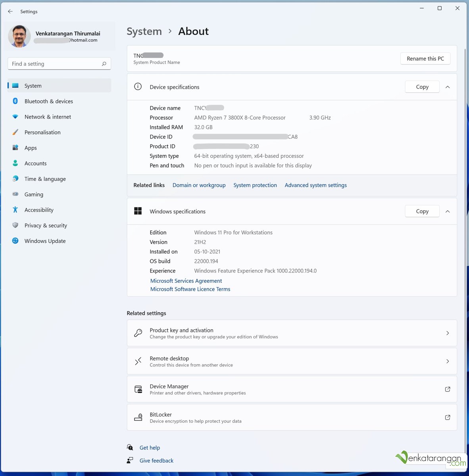Click the Venkatarangan Thirumalai account name
469x476 pixels.
point(68,33)
